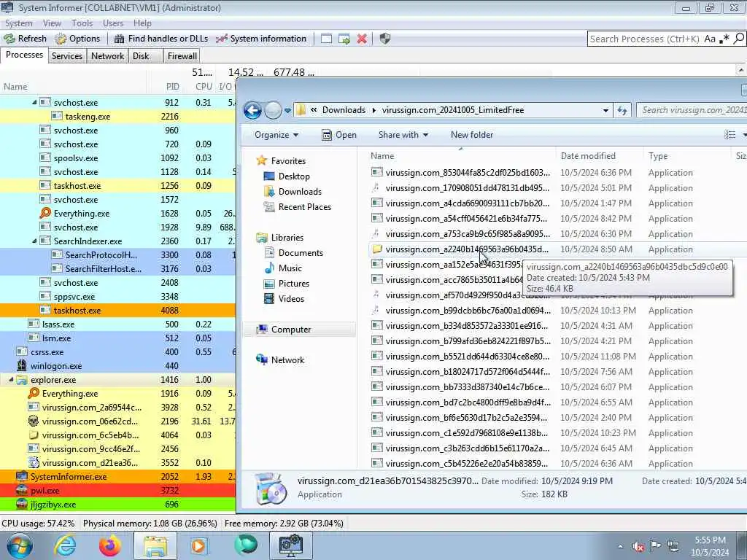Collapse the explorer.exe tree node

coord(11,379)
